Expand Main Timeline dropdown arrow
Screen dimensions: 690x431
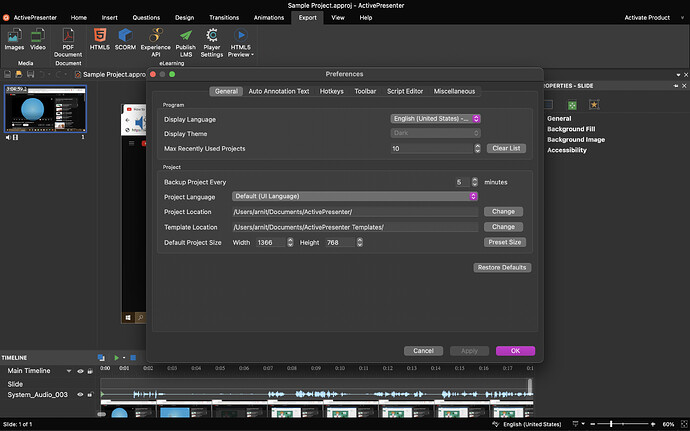(x=69, y=371)
